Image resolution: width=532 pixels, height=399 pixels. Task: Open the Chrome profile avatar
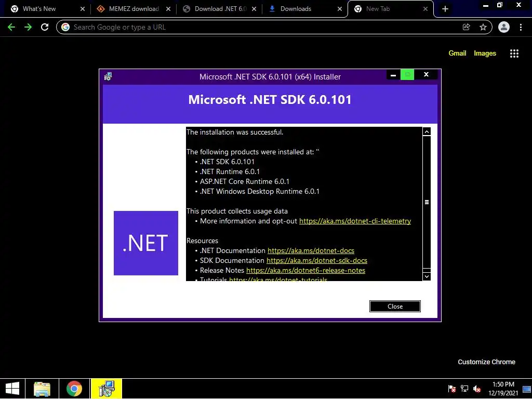tap(504, 27)
